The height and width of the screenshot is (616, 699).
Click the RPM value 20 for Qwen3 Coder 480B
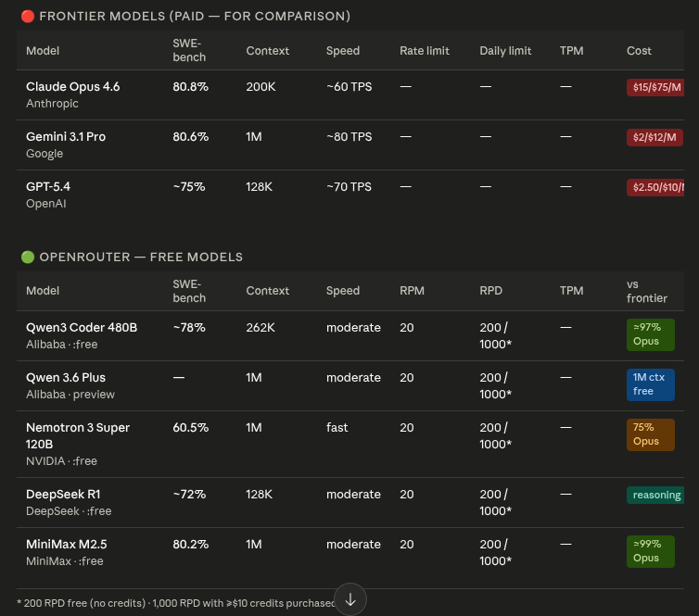click(x=407, y=327)
